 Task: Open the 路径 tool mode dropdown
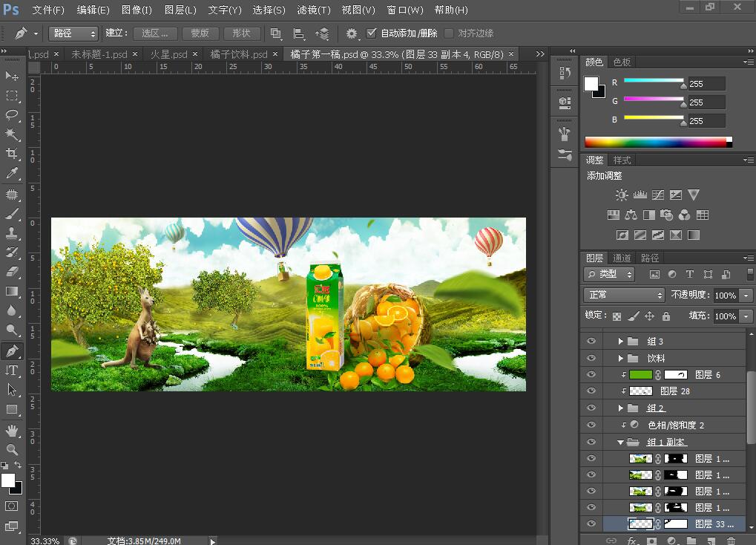73,33
